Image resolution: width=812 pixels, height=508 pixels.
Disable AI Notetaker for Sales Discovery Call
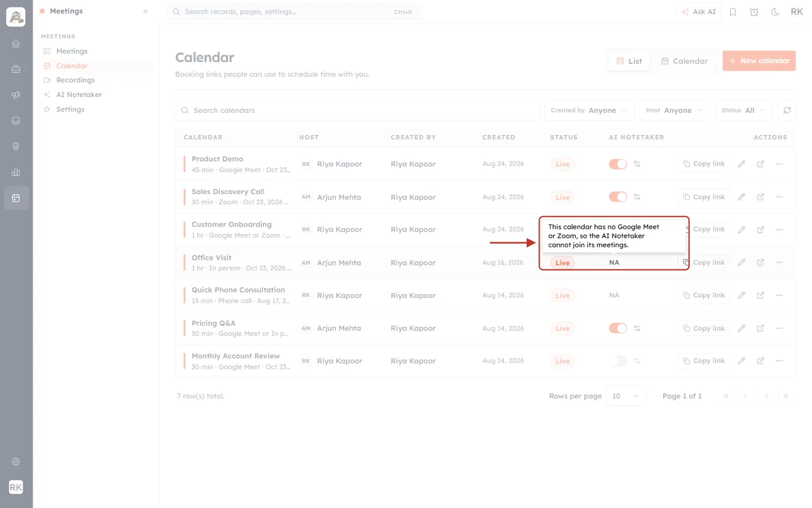click(618, 197)
